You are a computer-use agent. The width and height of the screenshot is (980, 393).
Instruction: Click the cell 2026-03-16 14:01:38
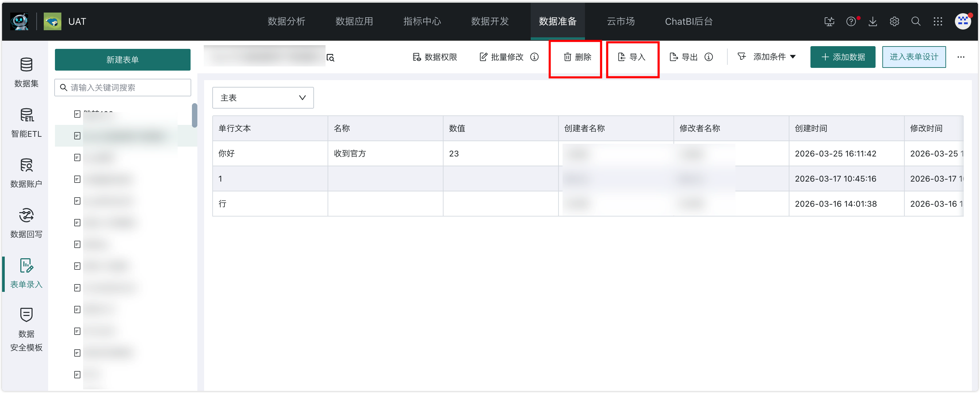[x=846, y=204]
